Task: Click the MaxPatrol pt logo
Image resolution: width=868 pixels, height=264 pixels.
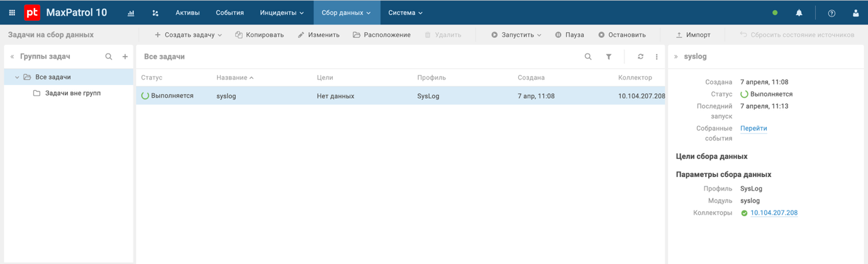Action: click(32, 13)
